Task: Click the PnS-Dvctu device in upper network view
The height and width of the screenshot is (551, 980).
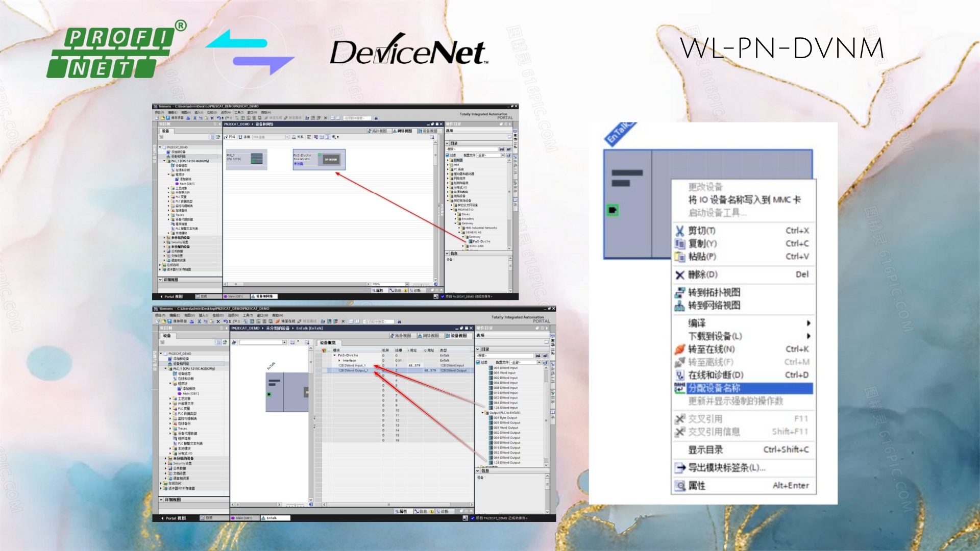Action: coord(319,160)
